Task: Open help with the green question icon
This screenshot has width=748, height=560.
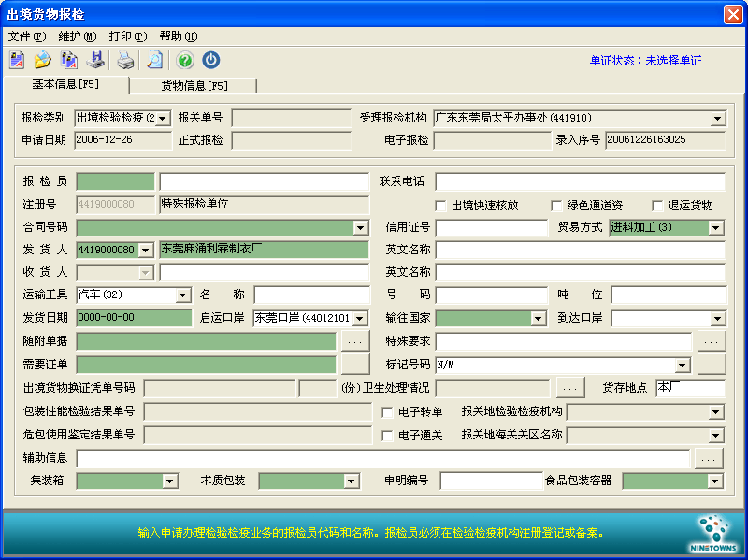Action: tap(185, 61)
